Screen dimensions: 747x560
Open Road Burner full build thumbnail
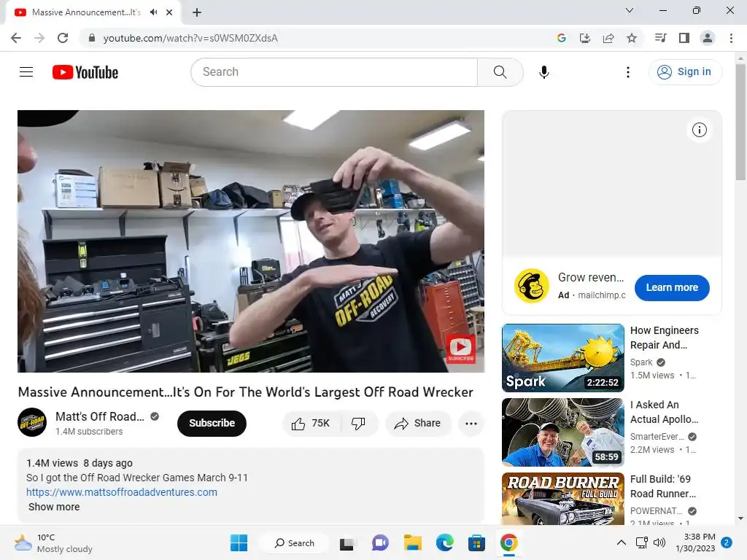pyautogui.click(x=563, y=499)
